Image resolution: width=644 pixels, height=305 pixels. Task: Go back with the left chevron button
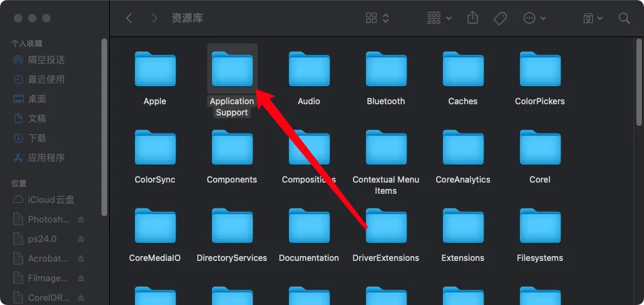pos(129,18)
